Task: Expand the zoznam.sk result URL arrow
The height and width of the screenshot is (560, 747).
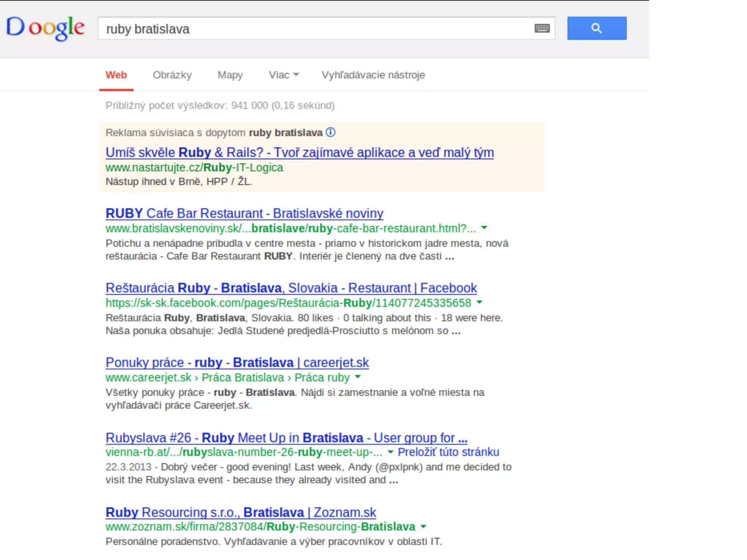Action: (x=423, y=526)
